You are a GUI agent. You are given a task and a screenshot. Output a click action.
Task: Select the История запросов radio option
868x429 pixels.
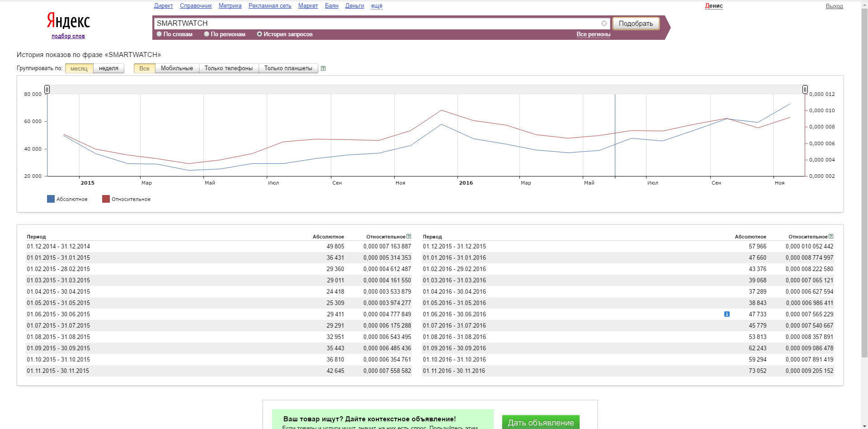tap(259, 34)
